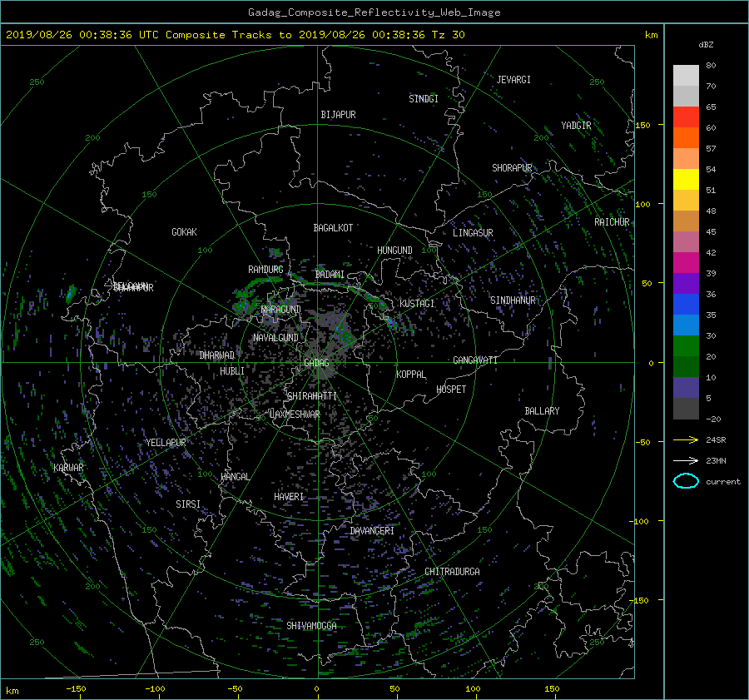Click the GADAG radar center label
The height and width of the screenshot is (700, 749).
[x=316, y=363]
